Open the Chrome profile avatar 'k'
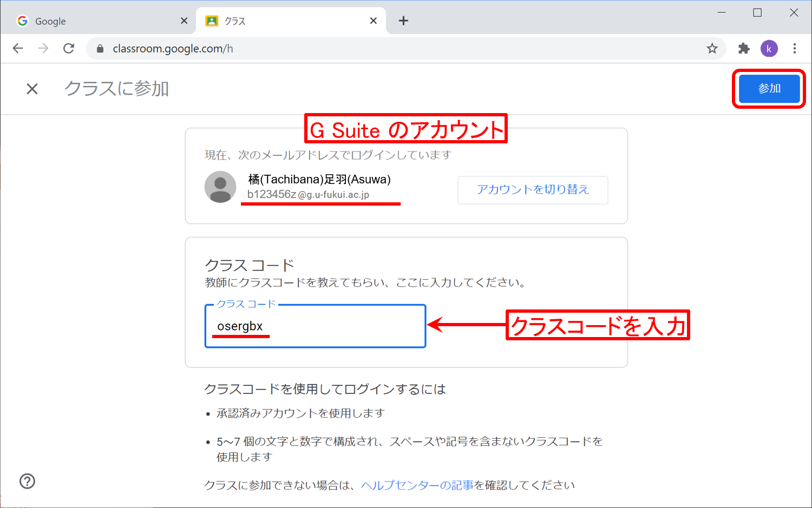The image size is (812, 508). [x=769, y=49]
